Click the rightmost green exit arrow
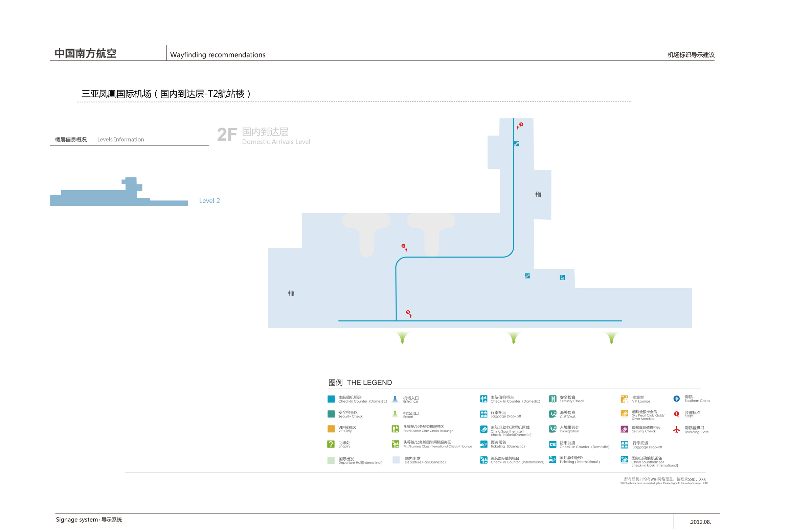The height and width of the screenshot is (529, 812). pos(611,337)
